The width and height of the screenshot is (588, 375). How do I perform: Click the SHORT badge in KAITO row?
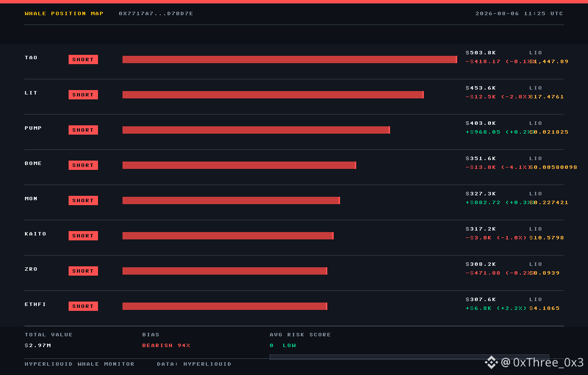coord(83,236)
